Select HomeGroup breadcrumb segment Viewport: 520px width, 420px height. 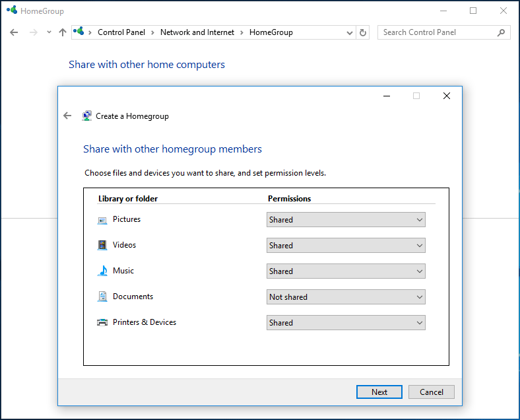[271, 32]
